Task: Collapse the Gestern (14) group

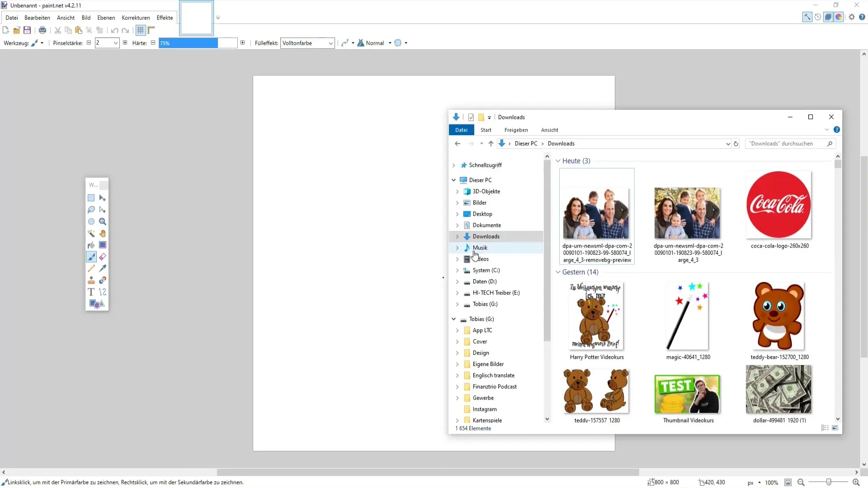Action: [558, 272]
